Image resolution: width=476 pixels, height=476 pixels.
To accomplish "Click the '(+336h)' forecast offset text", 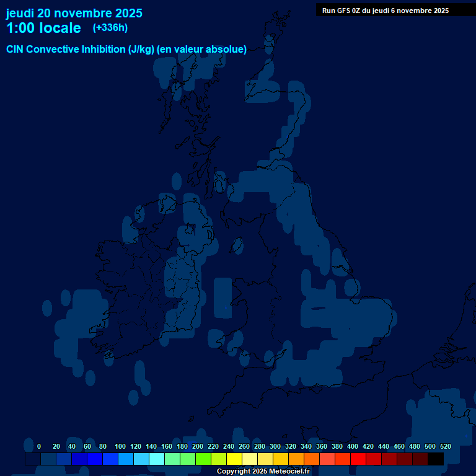I will click(110, 28).
